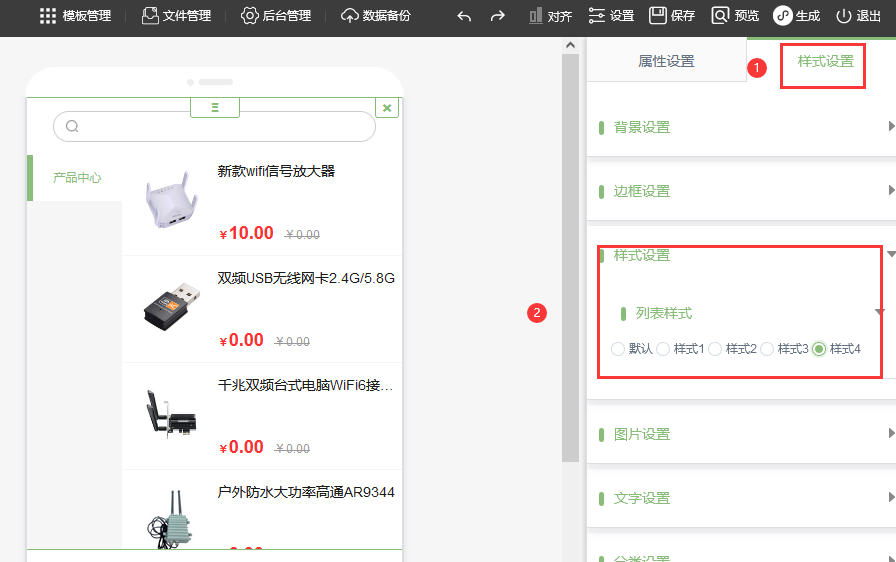Switch to the 属性设置 tab
The image size is (896, 562).
click(666, 61)
